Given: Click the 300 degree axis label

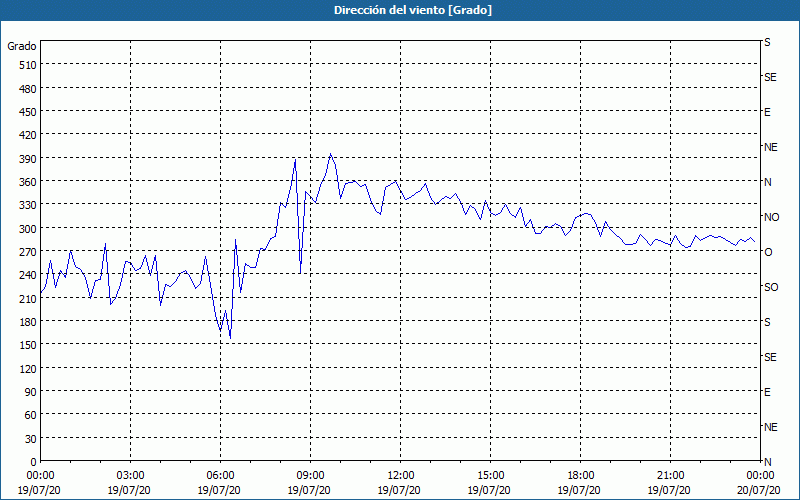Looking at the screenshot, I should (x=28, y=229).
